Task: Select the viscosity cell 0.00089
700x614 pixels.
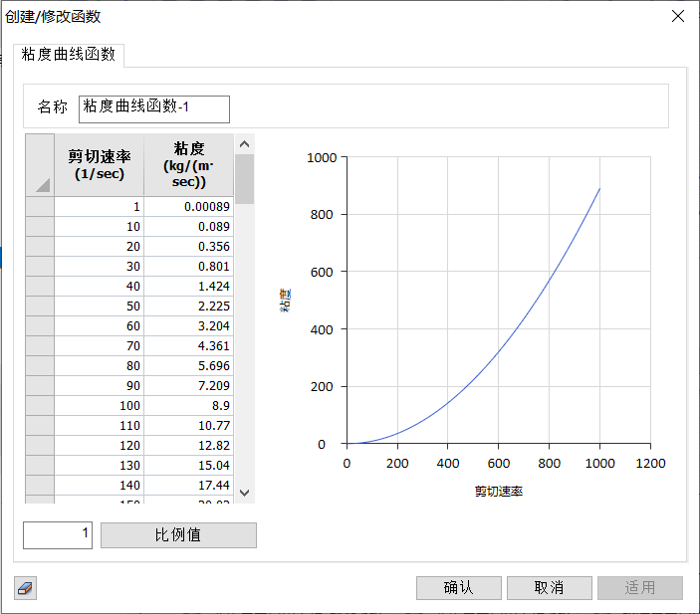Action: 188,207
